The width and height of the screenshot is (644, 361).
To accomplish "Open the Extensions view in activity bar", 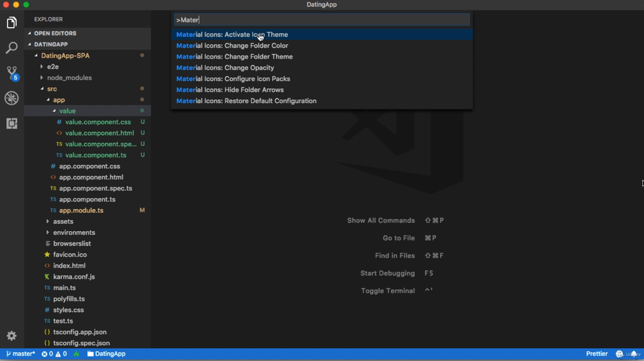I will pyautogui.click(x=12, y=123).
